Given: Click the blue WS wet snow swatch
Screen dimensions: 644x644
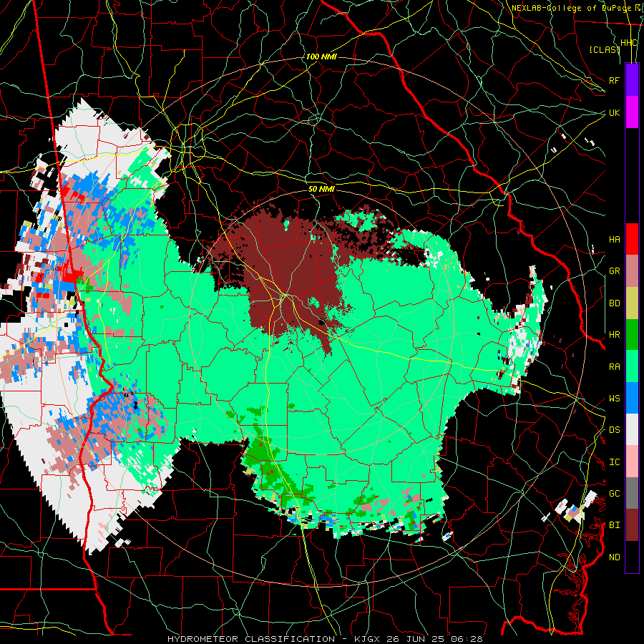Looking at the screenshot, I should click(632, 398).
